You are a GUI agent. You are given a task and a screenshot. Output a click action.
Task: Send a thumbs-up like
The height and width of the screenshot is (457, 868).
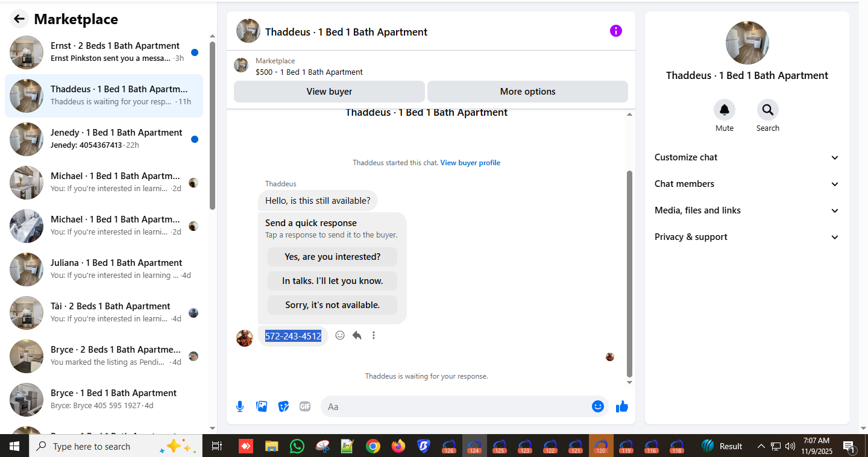point(622,406)
